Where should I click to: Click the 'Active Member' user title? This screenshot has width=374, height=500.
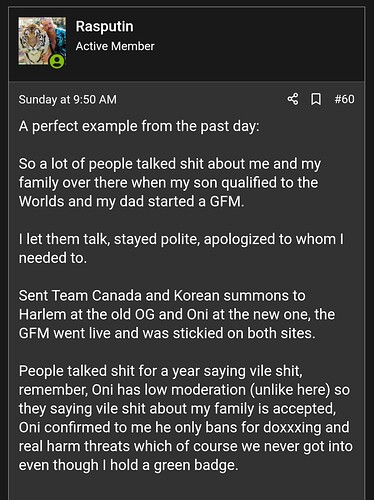pos(115,46)
